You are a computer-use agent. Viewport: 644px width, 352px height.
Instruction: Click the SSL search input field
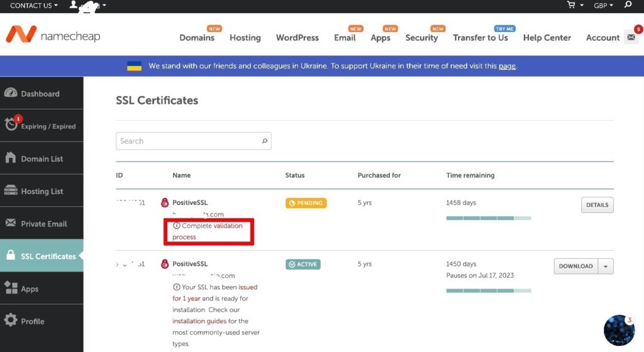pyautogui.click(x=194, y=141)
